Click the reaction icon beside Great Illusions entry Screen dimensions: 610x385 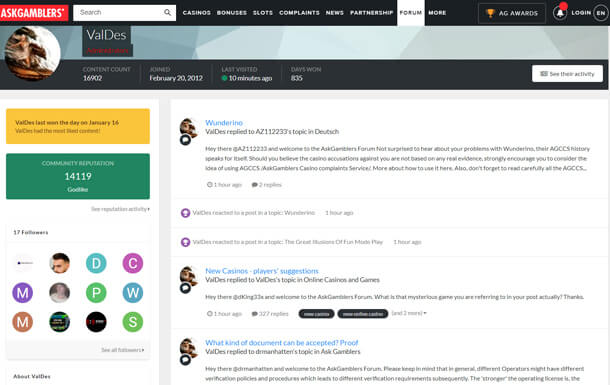[x=186, y=242]
